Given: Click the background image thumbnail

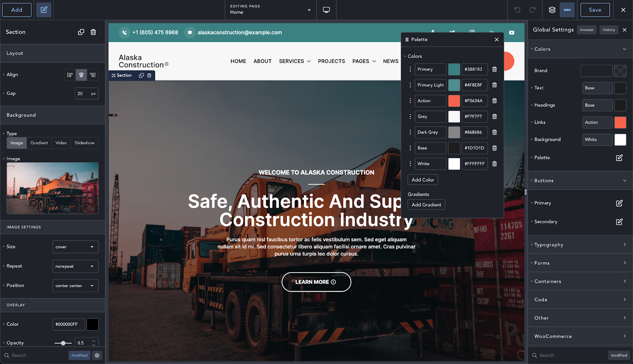Looking at the screenshot, I should pos(53,188).
